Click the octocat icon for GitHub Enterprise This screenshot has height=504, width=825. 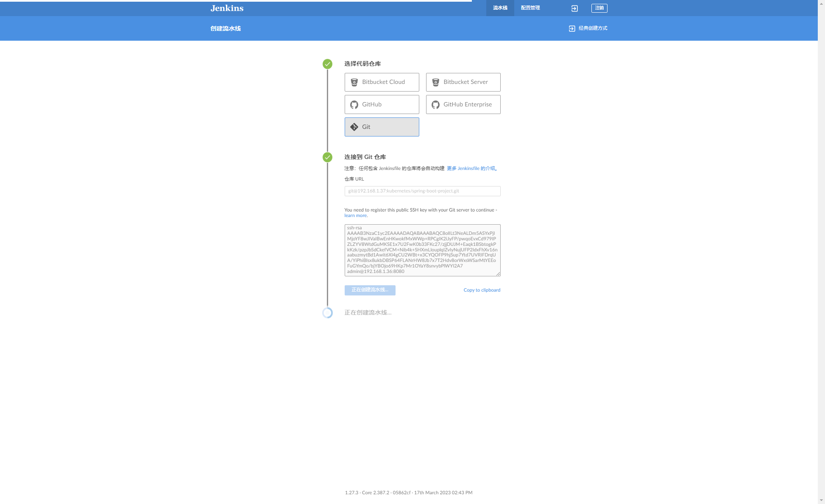pyautogui.click(x=436, y=105)
